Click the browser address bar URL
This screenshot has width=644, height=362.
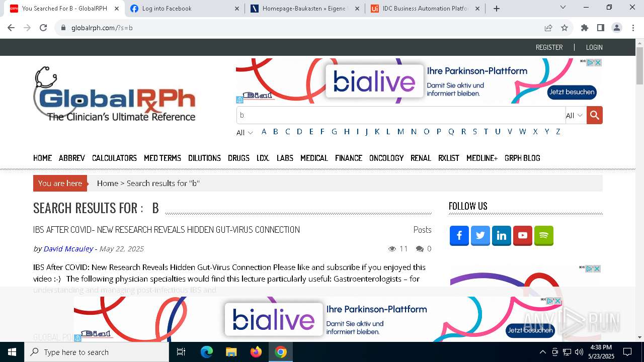point(102,28)
